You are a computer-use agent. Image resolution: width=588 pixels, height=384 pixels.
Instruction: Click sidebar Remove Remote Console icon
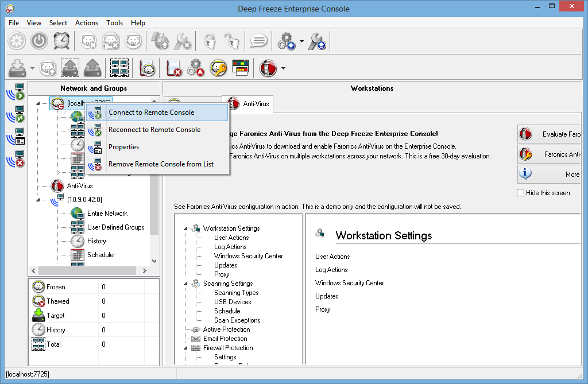coord(16,158)
